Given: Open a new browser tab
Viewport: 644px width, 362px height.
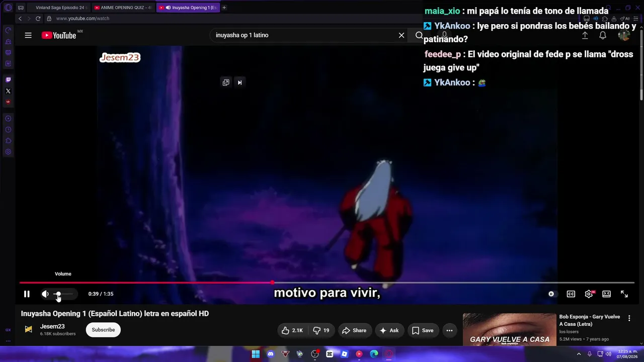Looking at the screenshot, I should pyautogui.click(x=224, y=8).
